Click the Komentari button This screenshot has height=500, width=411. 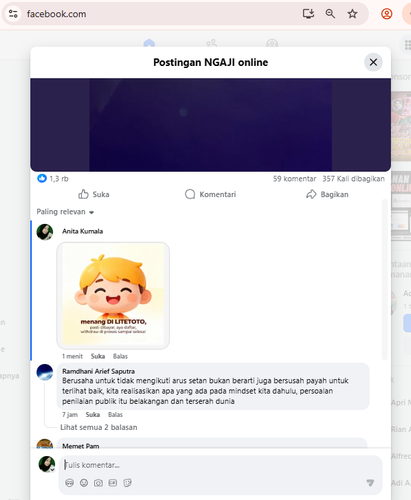210,194
